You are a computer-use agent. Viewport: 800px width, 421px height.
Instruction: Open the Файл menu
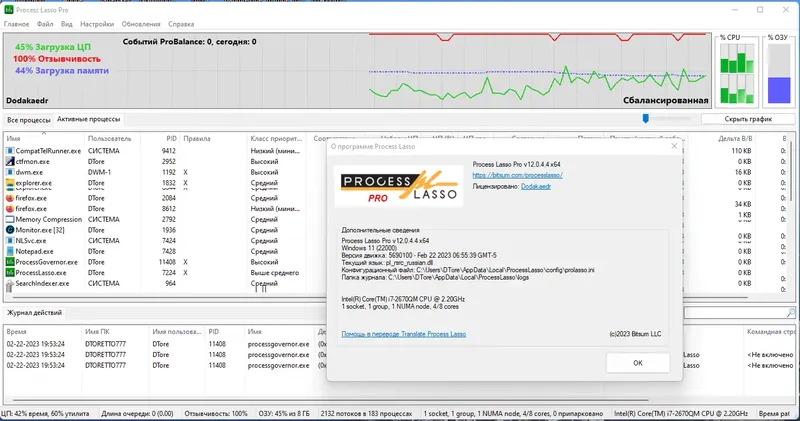click(x=45, y=24)
